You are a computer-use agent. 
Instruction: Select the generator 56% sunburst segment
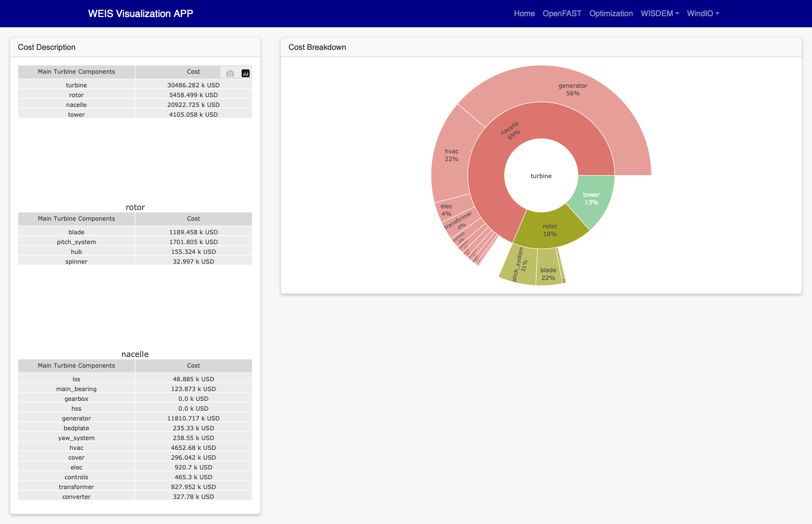click(x=573, y=89)
